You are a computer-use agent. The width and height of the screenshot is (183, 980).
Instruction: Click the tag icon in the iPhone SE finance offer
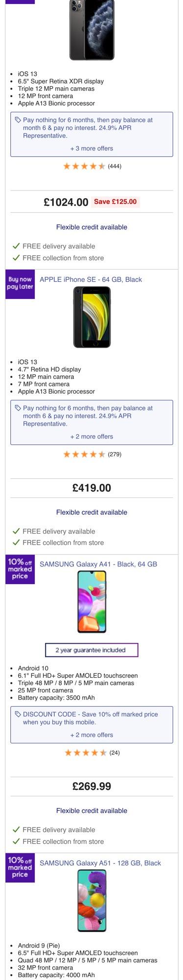coord(18,408)
